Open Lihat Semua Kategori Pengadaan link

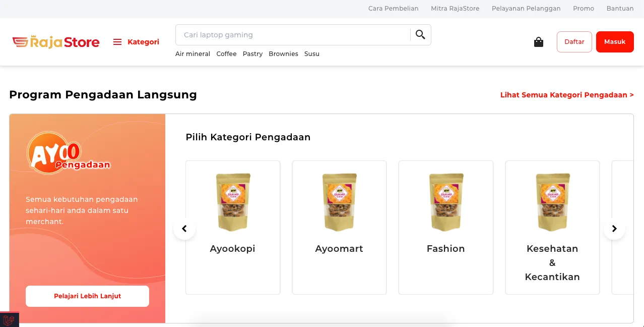pyautogui.click(x=567, y=95)
